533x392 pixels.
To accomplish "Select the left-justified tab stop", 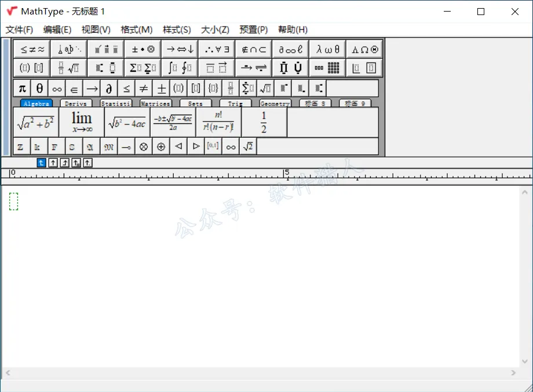I will coord(41,163).
